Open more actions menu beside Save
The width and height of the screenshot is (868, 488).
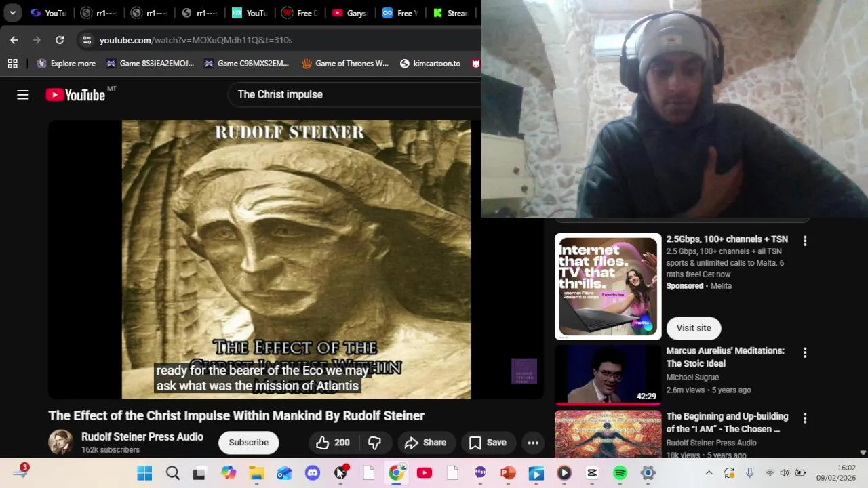coord(533,443)
